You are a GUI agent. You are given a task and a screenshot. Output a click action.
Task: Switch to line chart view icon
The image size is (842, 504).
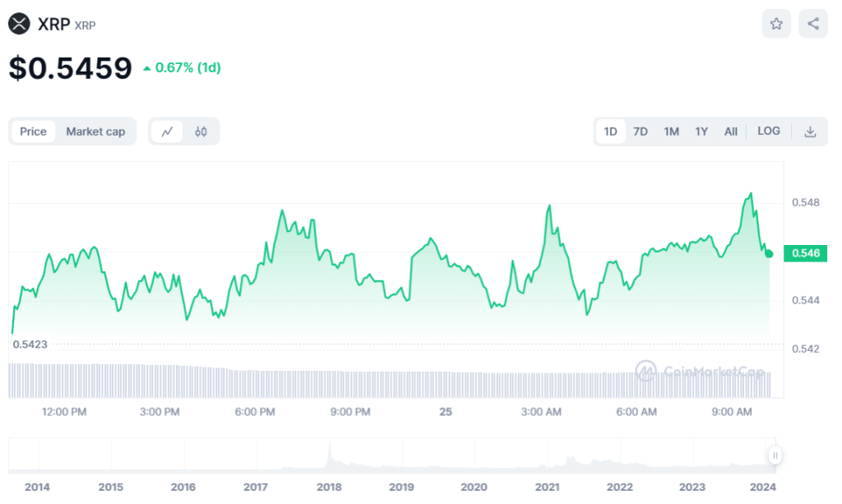167,132
